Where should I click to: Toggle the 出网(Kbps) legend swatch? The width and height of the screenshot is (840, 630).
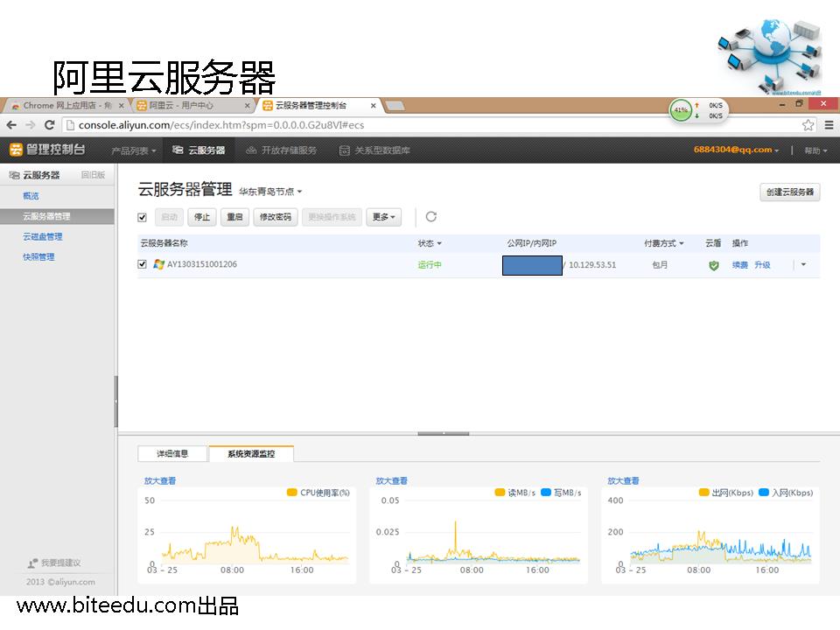[703, 493]
